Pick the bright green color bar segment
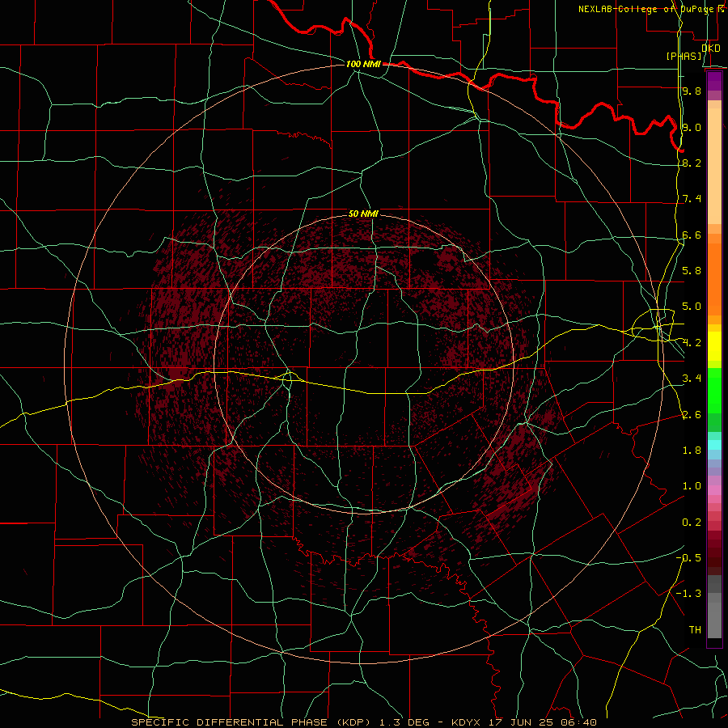The image size is (728, 728). [x=714, y=390]
